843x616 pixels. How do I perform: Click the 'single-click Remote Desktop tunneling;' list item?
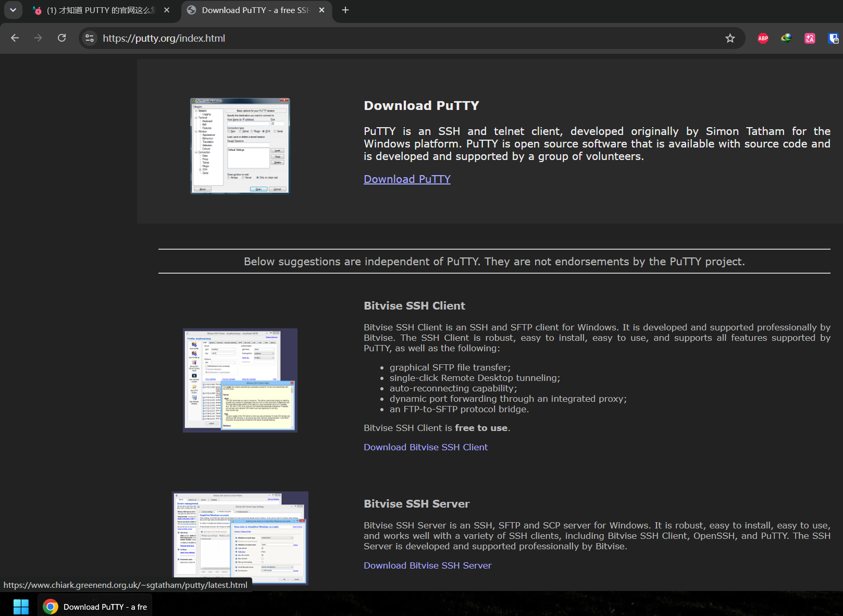pyautogui.click(x=475, y=378)
